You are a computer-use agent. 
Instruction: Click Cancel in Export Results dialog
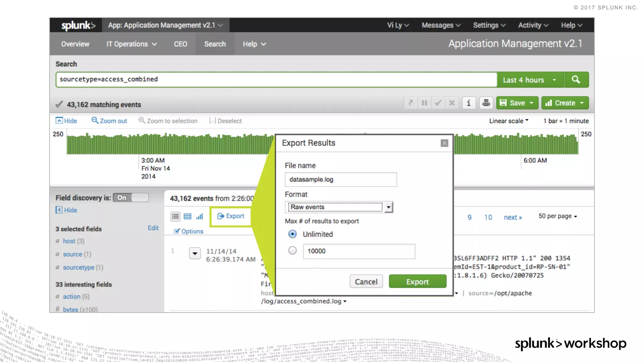pos(366,282)
